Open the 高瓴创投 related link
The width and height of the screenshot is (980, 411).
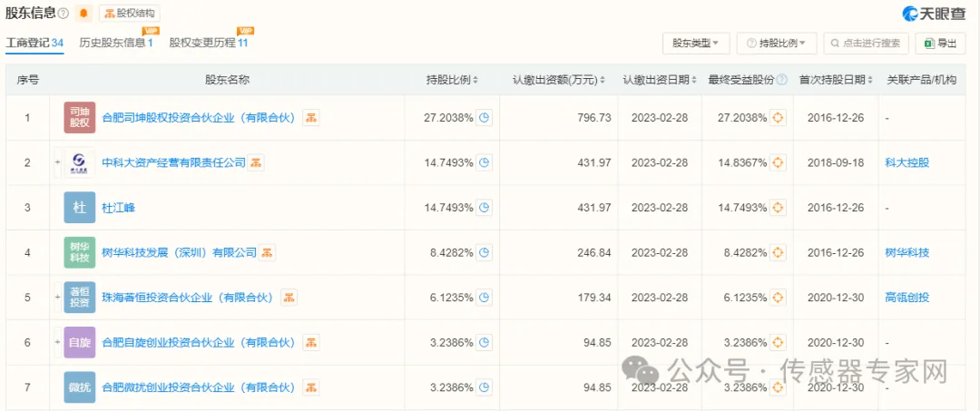pyautogui.click(x=906, y=298)
